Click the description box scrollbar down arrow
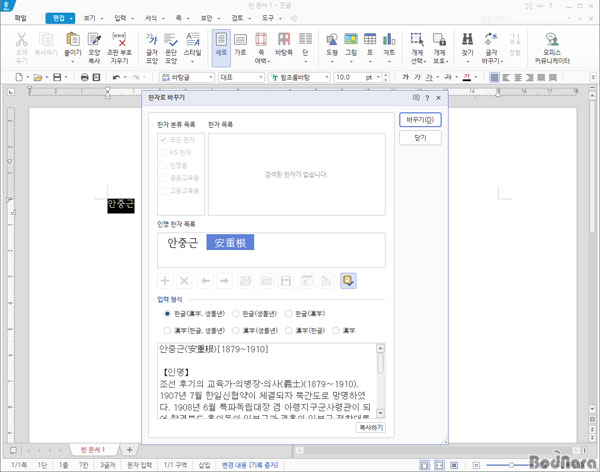Screen dimensions: 600x472 click(380, 413)
